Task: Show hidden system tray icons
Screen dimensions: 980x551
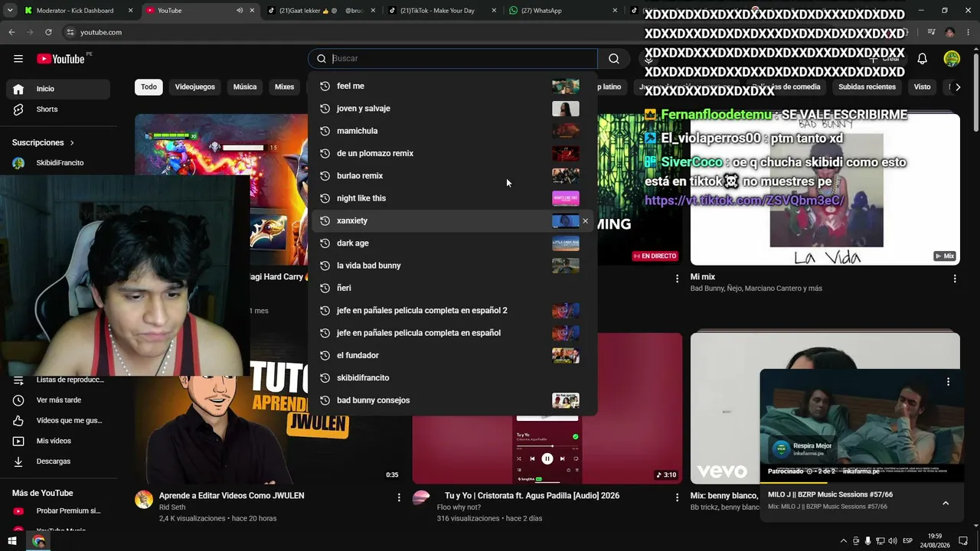Action: (x=843, y=541)
